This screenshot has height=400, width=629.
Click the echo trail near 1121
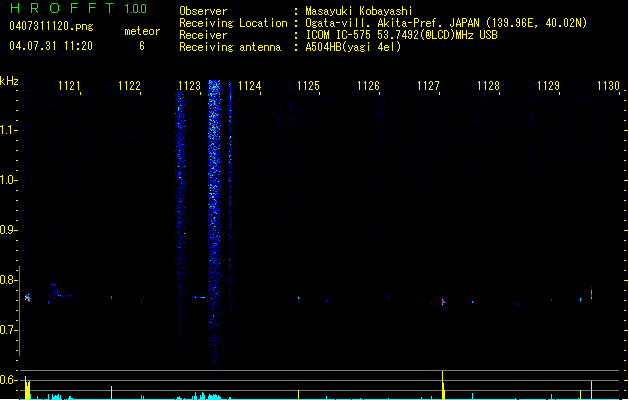59,292
